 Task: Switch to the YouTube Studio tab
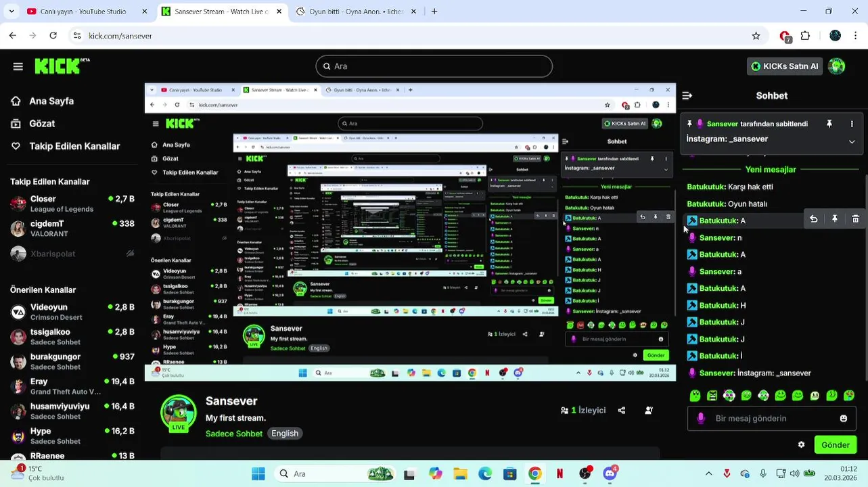click(86, 11)
